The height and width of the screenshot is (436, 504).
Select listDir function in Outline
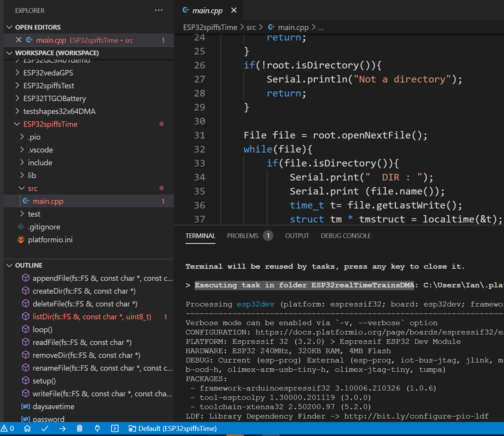(x=92, y=317)
